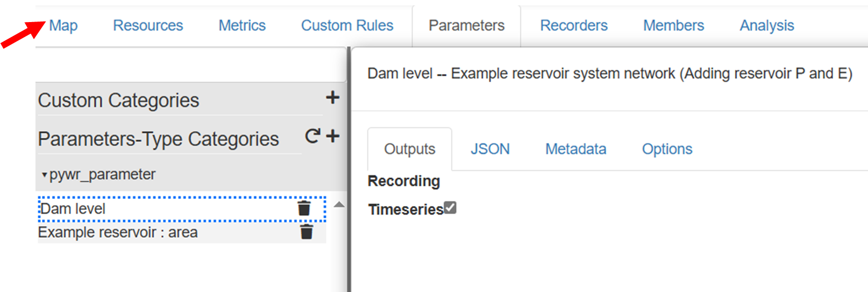This screenshot has width=868, height=292.
Task: Add a new parameters-type category
Action: pyautogui.click(x=333, y=136)
